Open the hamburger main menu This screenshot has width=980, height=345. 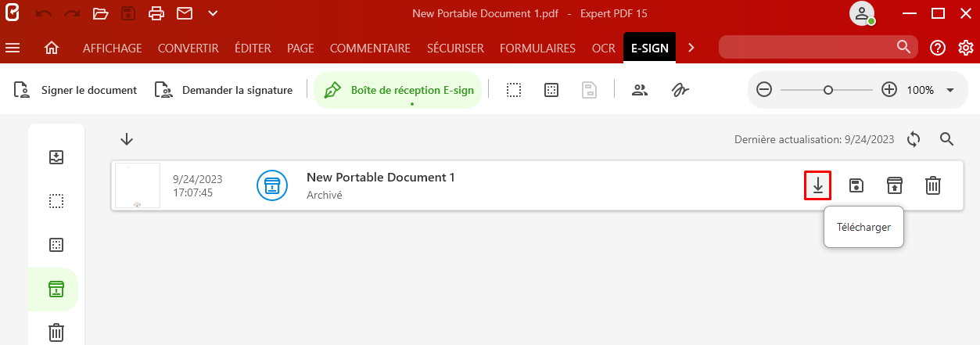13,49
